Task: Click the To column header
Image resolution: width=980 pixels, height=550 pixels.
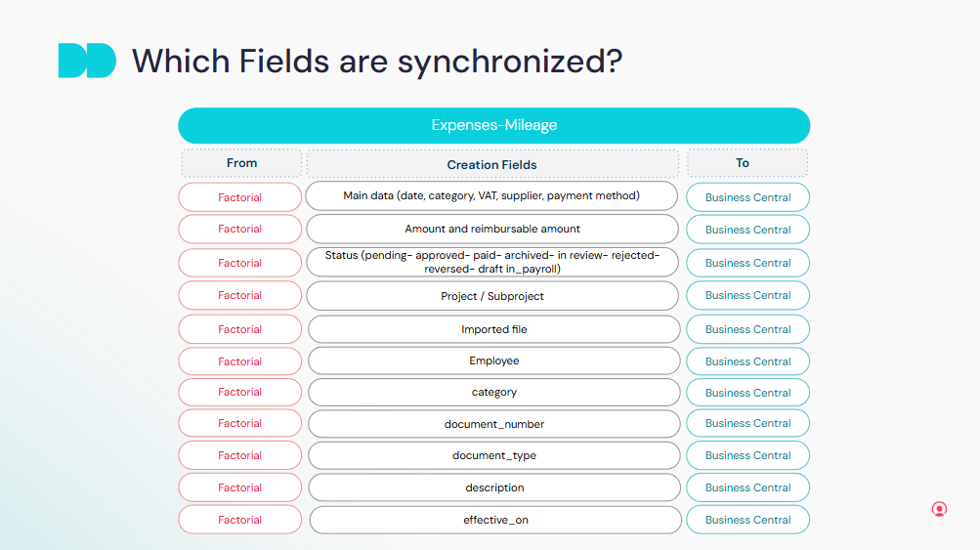Action: tap(746, 163)
